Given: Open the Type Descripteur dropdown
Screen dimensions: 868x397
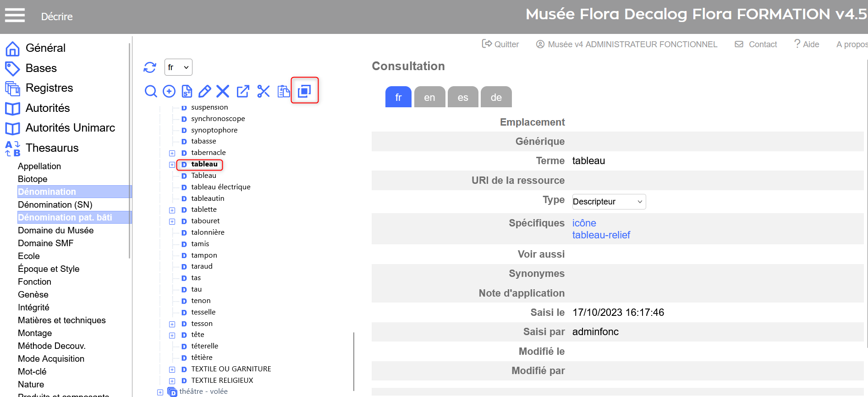Looking at the screenshot, I should tap(609, 202).
